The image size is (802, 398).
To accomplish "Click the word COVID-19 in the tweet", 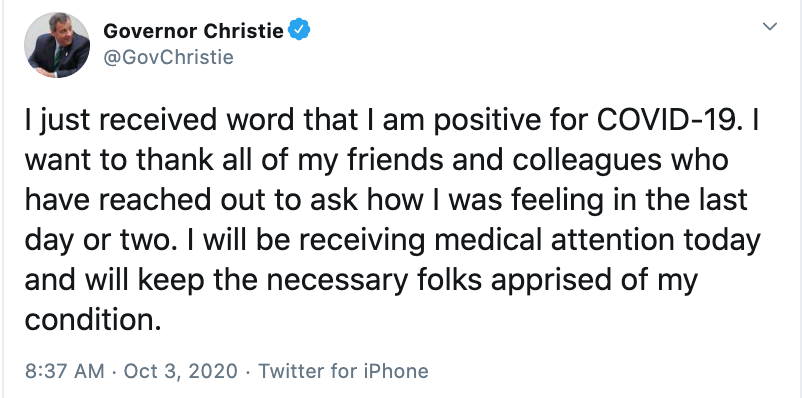I will click(x=668, y=120).
